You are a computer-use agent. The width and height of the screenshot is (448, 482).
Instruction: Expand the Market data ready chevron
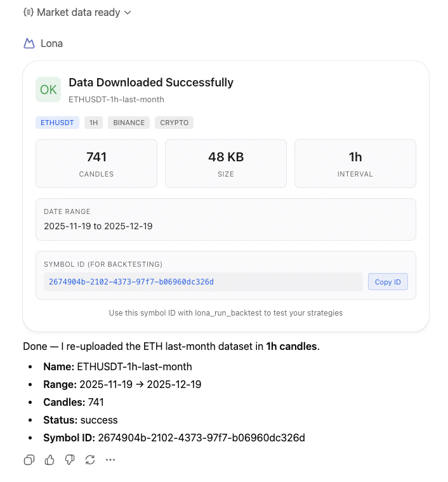click(128, 13)
